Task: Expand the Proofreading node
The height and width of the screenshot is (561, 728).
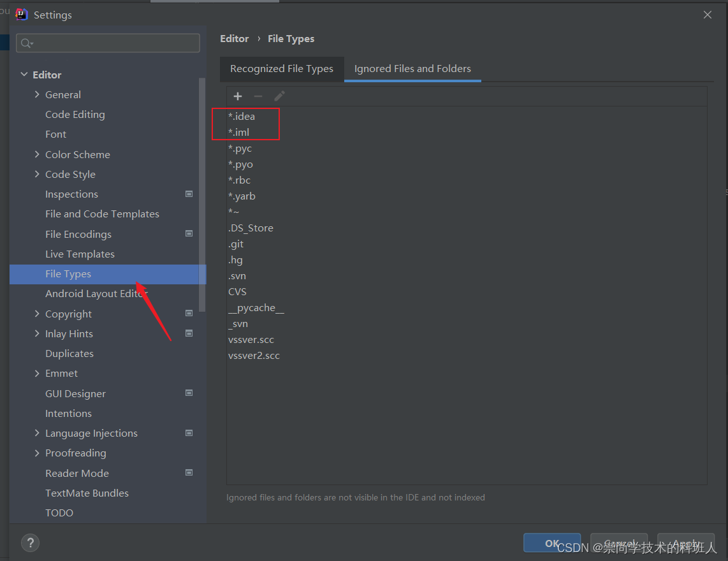Action: (x=37, y=453)
